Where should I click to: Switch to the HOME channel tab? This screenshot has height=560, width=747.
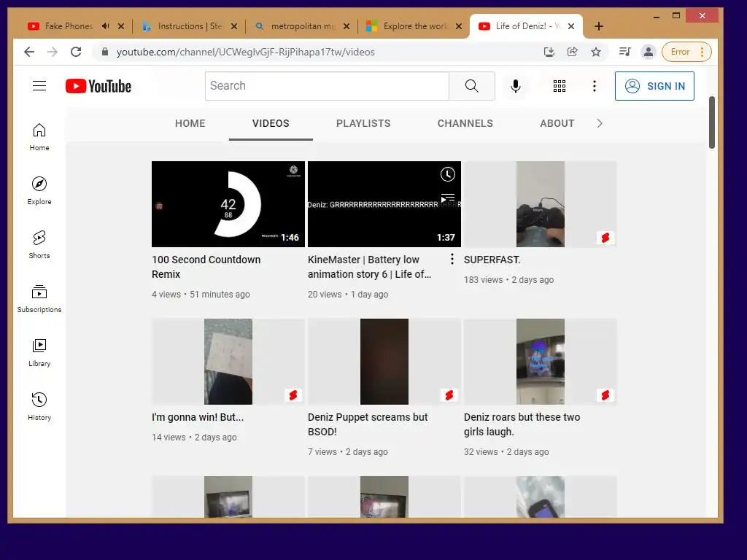(190, 123)
